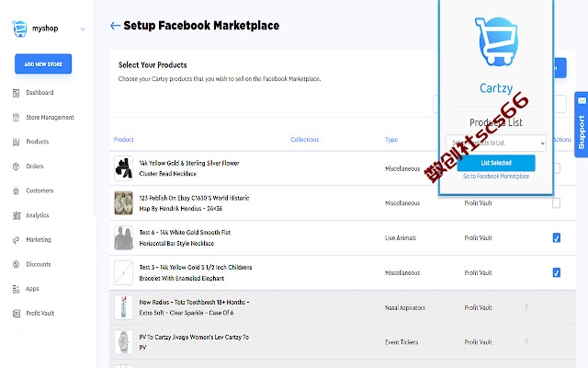Click PV To Cartzy Jivago product name
The height and width of the screenshot is (368, 588).
194,342
